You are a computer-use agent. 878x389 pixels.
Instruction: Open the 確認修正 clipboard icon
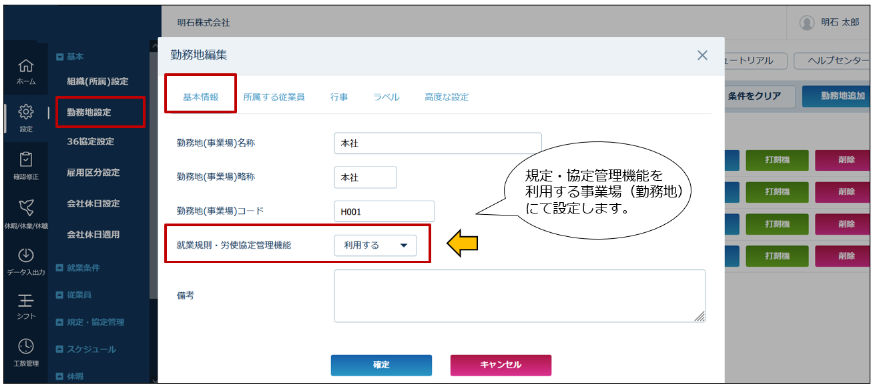25,160
